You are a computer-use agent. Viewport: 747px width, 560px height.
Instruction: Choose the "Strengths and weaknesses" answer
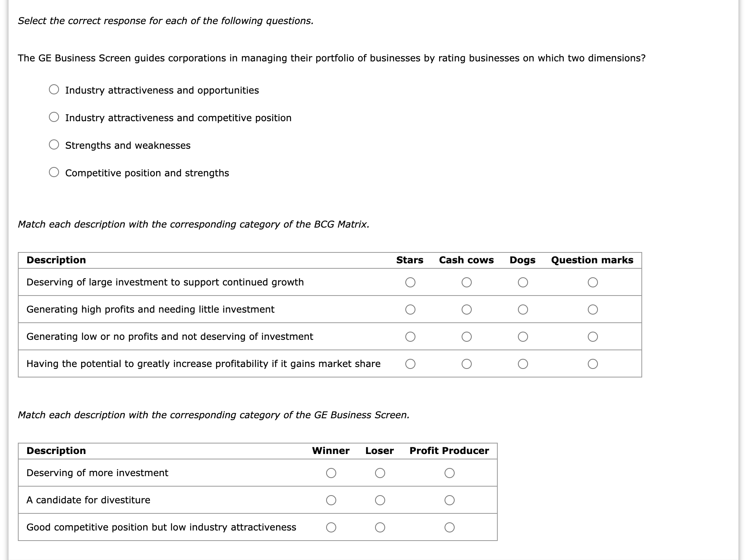coord(54,145)
